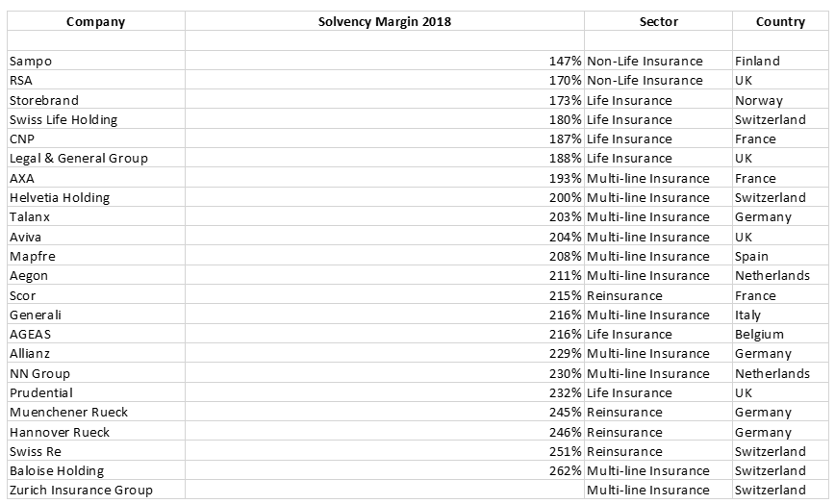Viewport: 835px width, 504px height.
Task: Select the Storebrand cell
Action: pyautogui.click(x=96, y=100)
